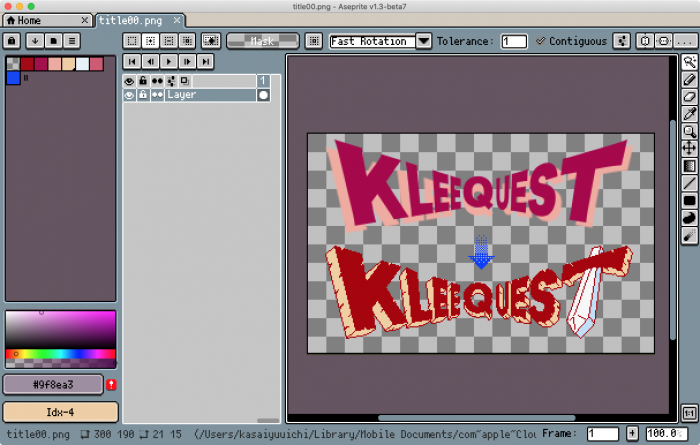Open the Fast Rotation algorithm dropdown
The image size is (700, 445).
coord(423,41)
